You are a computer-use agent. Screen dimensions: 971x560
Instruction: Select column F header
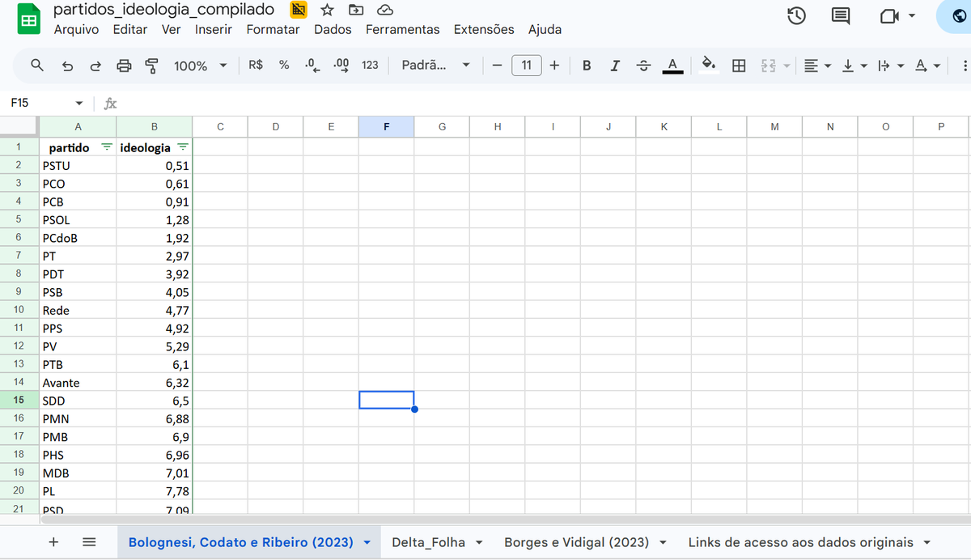[x=386, y=126]
